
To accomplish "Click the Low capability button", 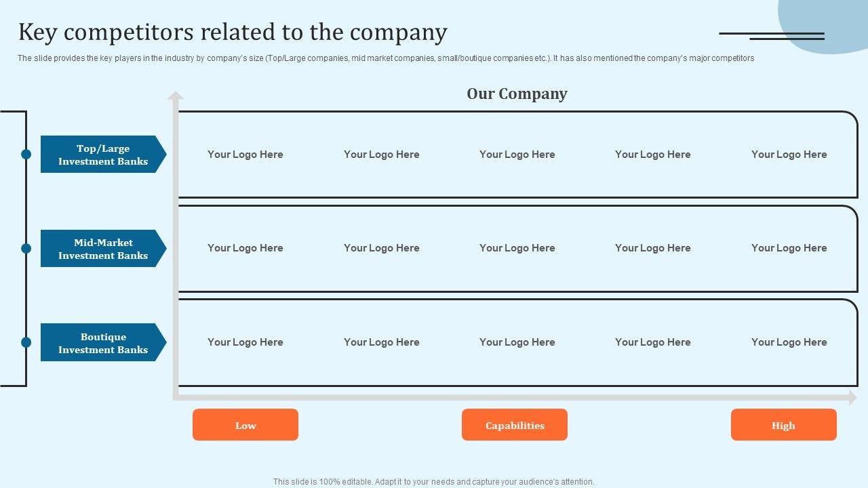I will click(x=245, y=425).
